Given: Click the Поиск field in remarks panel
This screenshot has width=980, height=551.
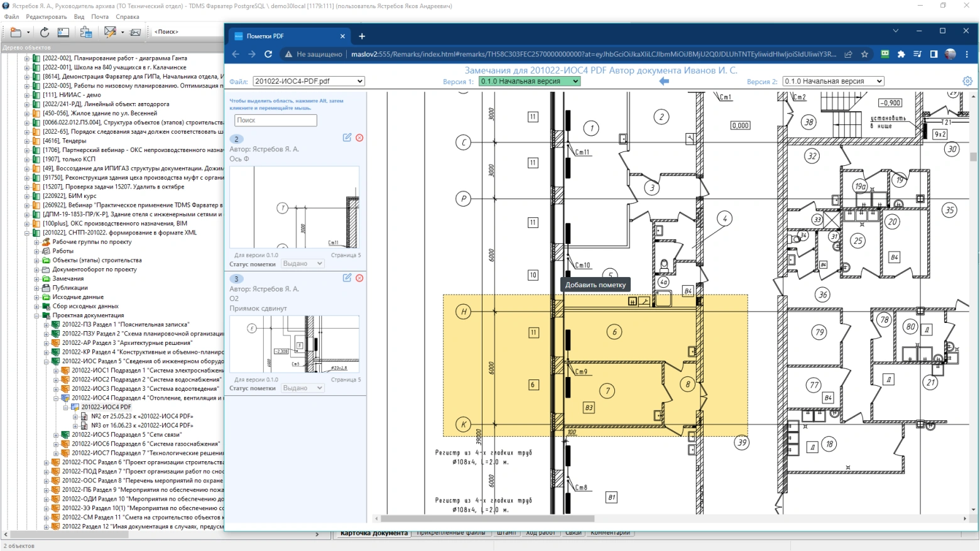Looking at the screenshot, I should (x=275, y=120).
